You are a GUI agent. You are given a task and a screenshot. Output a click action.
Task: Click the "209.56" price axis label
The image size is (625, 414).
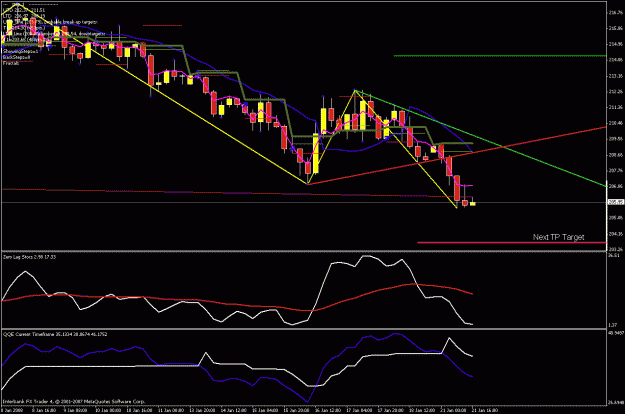[616, 139]
